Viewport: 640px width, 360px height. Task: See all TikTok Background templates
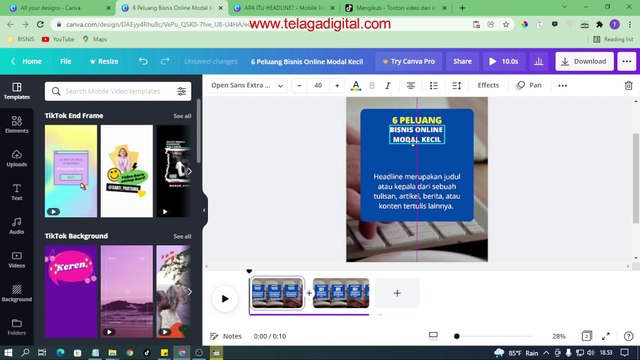(x=182, y=236)
